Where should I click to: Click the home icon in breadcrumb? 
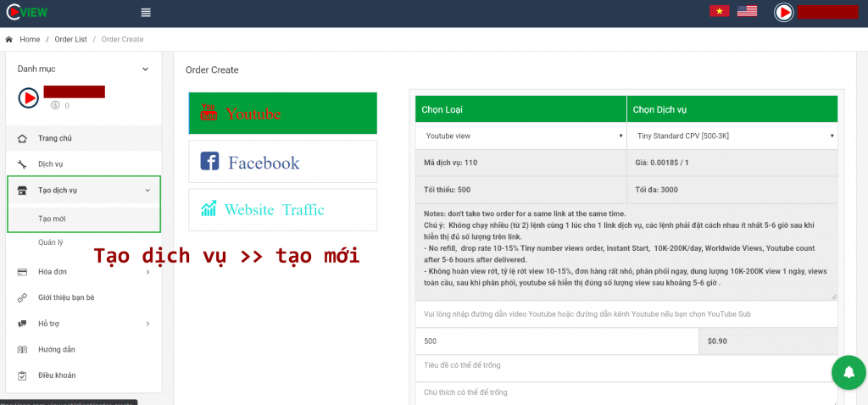click(8, 39)
